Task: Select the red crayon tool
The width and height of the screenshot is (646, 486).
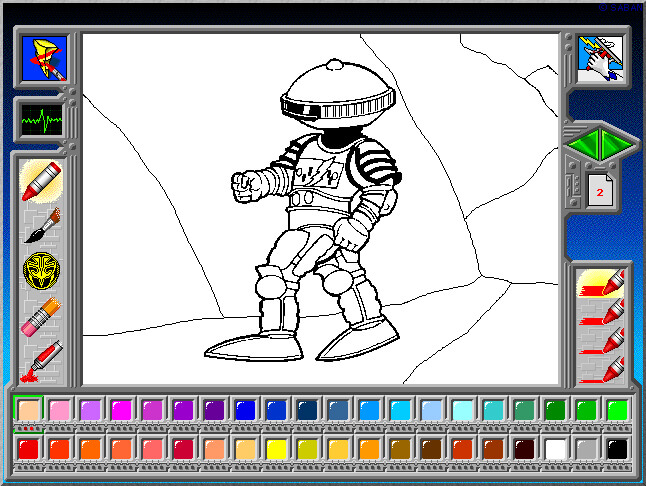Action: 41,181
